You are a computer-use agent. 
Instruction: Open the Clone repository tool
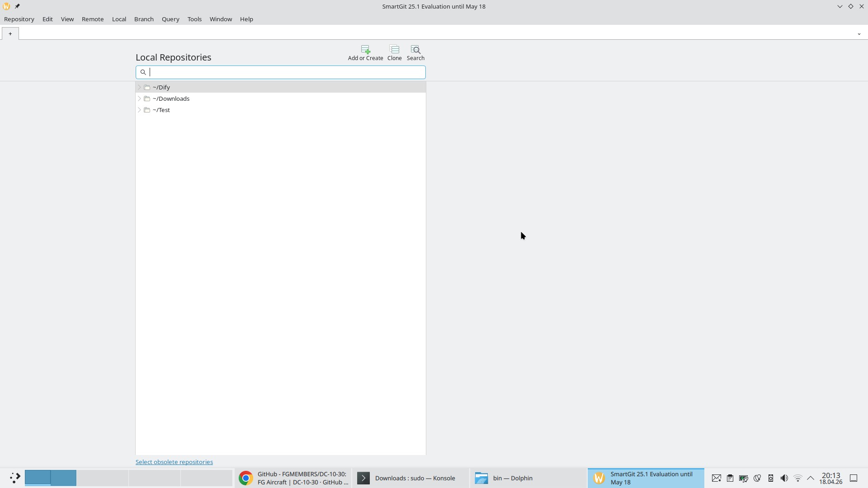[394, 52]
